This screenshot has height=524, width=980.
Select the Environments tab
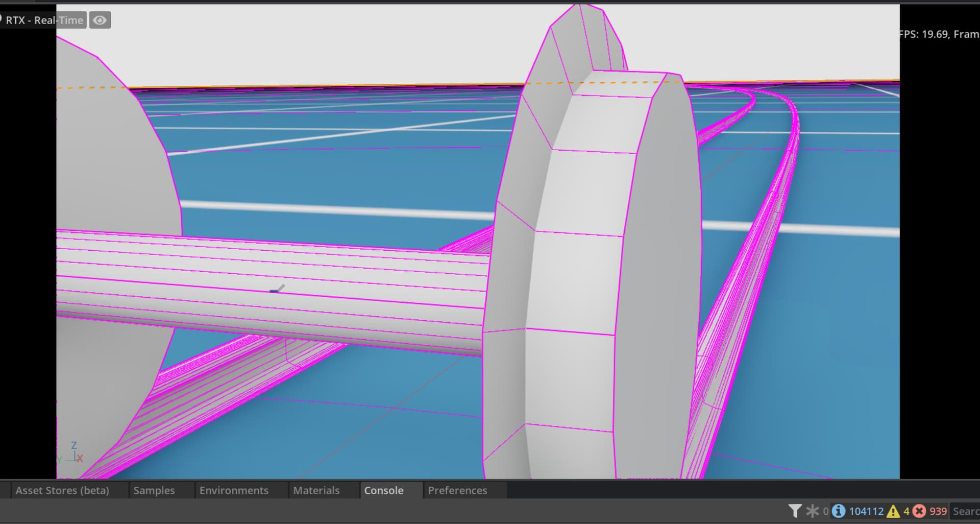[x=235, y=490]
